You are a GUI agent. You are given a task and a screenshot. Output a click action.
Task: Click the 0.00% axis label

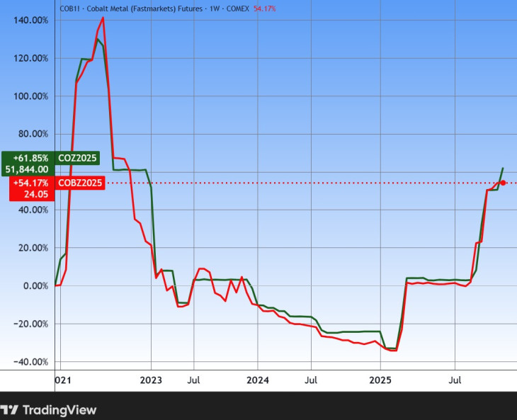coord(35,286)
